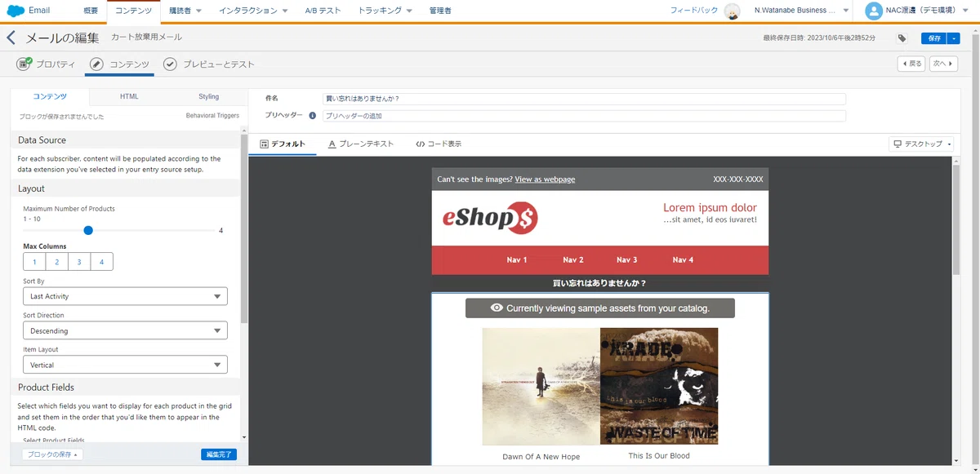Open the tag icon beside last-saved time
This screenshot has height=474, width=980.
point(902,38)
